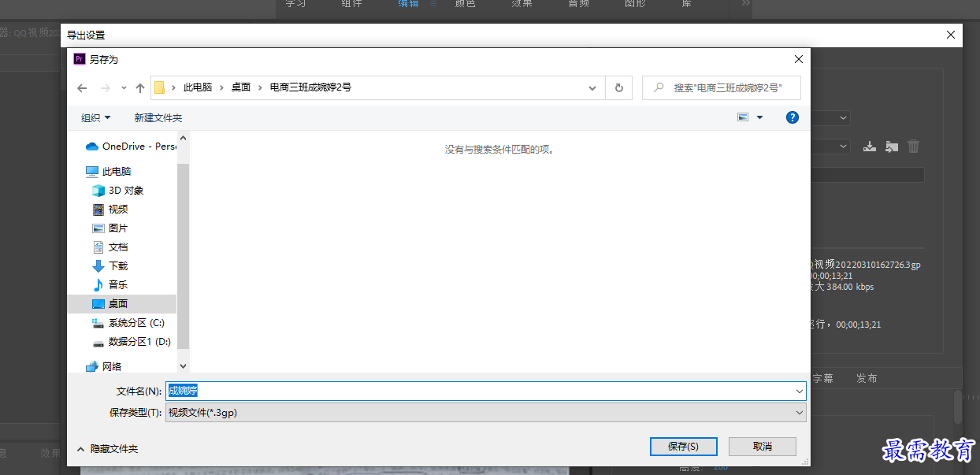Select 网络 in navigation pane
The image size is (980, 475).
[104, 366]
